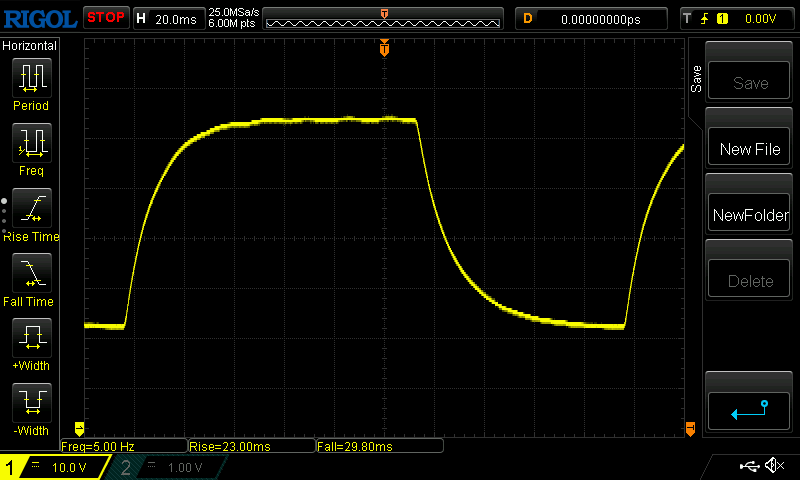
Task: Click the orange trigger position marker
Action: tap(384, 49)
